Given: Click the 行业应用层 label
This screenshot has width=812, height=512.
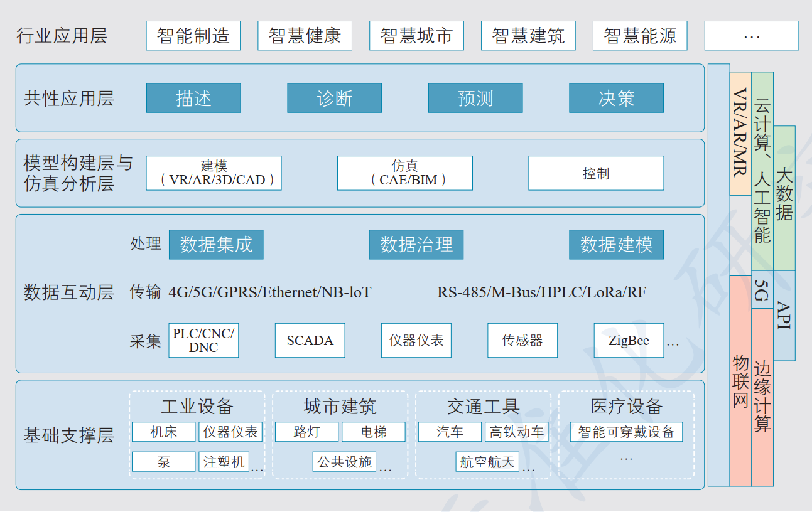Looking at the screenshot, I should click(x=62, y=36).
